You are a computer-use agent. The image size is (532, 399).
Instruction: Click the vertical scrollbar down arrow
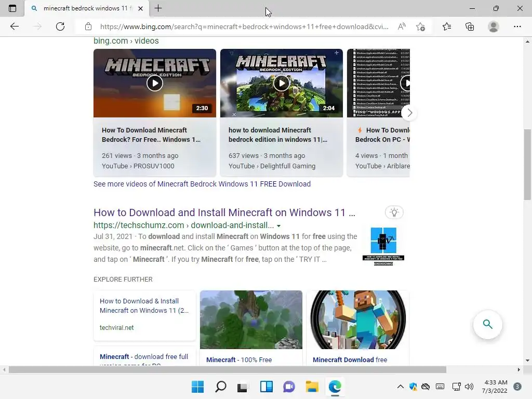[527, 361]
